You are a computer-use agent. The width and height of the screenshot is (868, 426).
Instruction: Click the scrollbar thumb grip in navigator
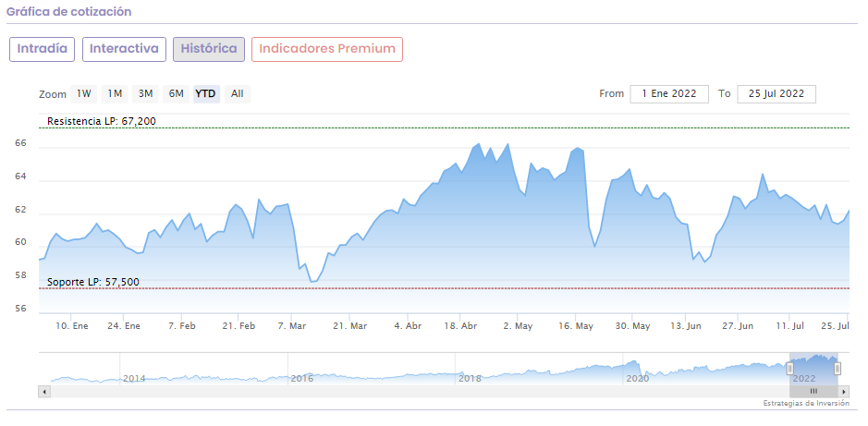[x=813, y=392]
